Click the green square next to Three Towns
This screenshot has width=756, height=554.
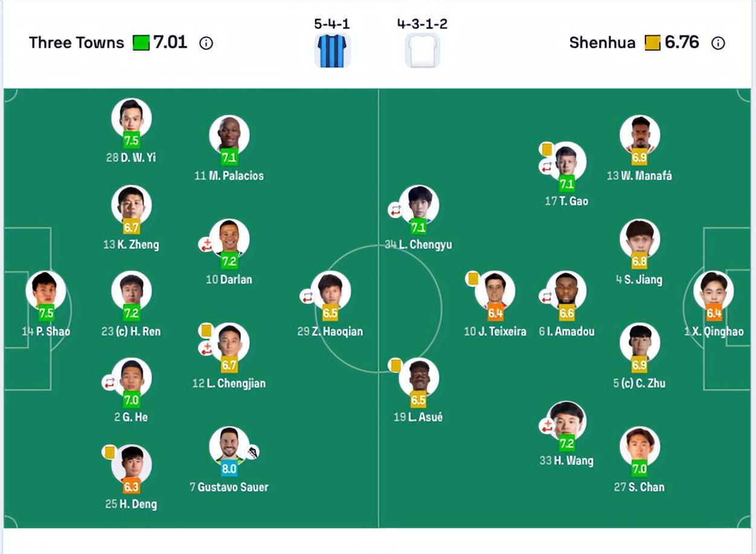(x=141, y=43)
